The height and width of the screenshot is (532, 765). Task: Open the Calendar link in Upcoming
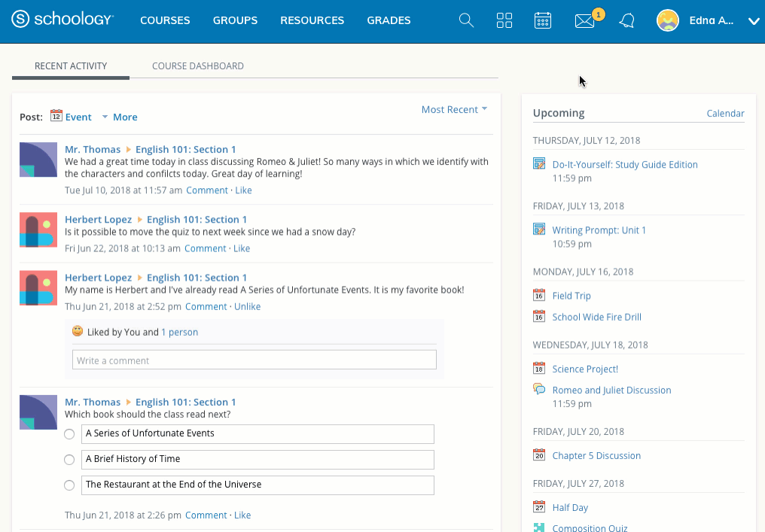point(725,114)
